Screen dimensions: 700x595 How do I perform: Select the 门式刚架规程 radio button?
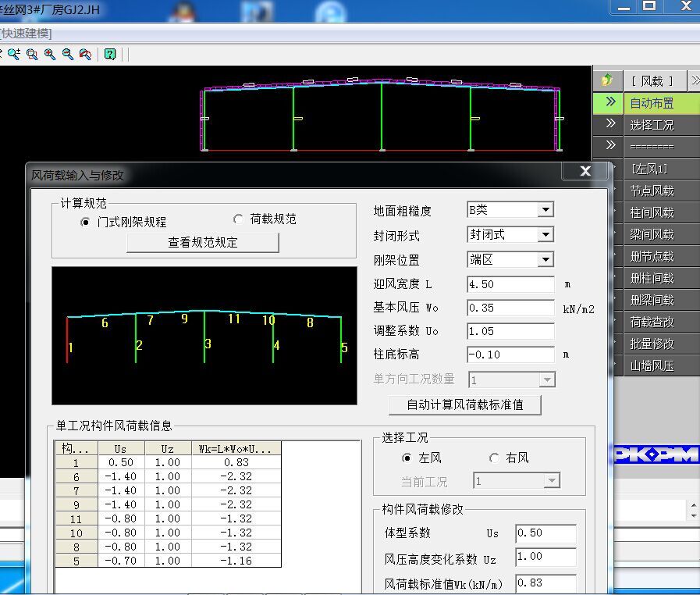[85, 222]
